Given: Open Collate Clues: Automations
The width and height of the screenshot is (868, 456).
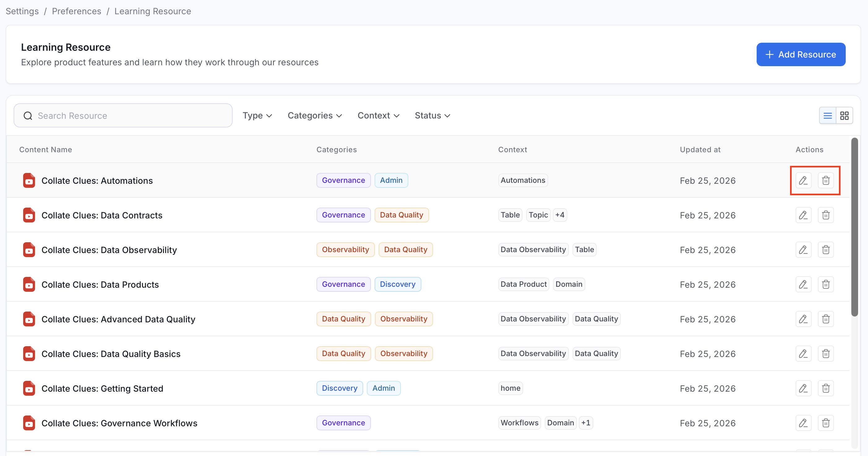Looking at the screenshot, I should click(97, 181).
